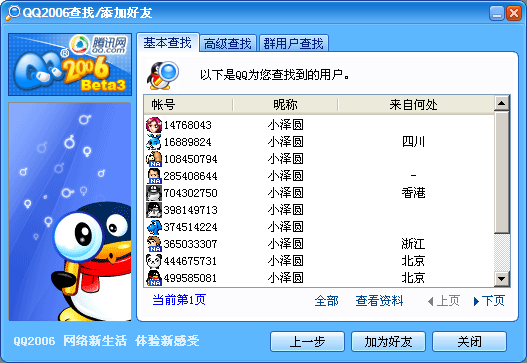Click panda avatar next to account 444675731
This screenshot has height=363, width=527.
(154, 261)
